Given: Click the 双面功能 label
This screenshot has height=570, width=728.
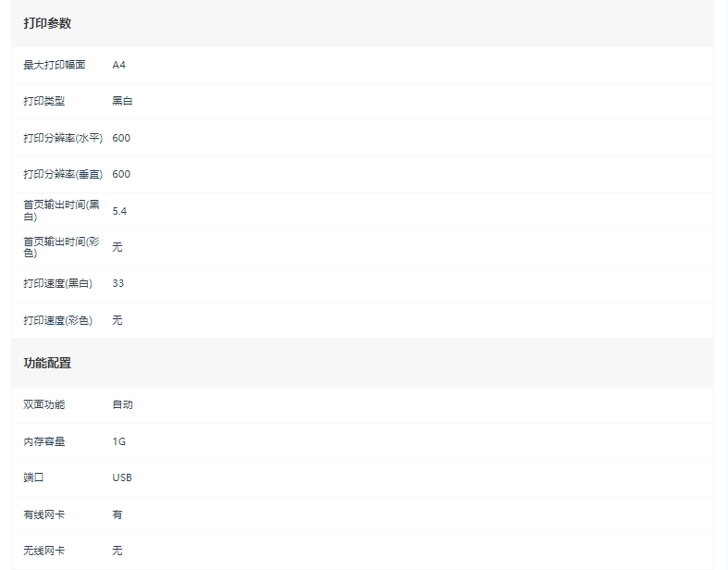Looking at the screenshot, I should pyautogui.click(x=44, y=404).
